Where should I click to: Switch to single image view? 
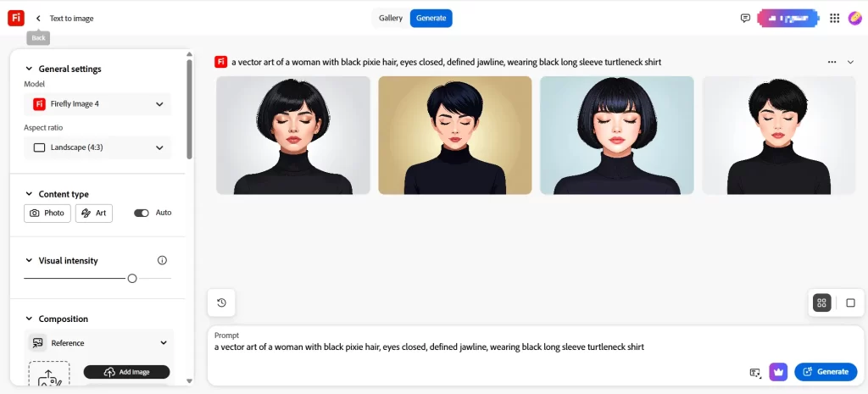[x=850, y=302]
